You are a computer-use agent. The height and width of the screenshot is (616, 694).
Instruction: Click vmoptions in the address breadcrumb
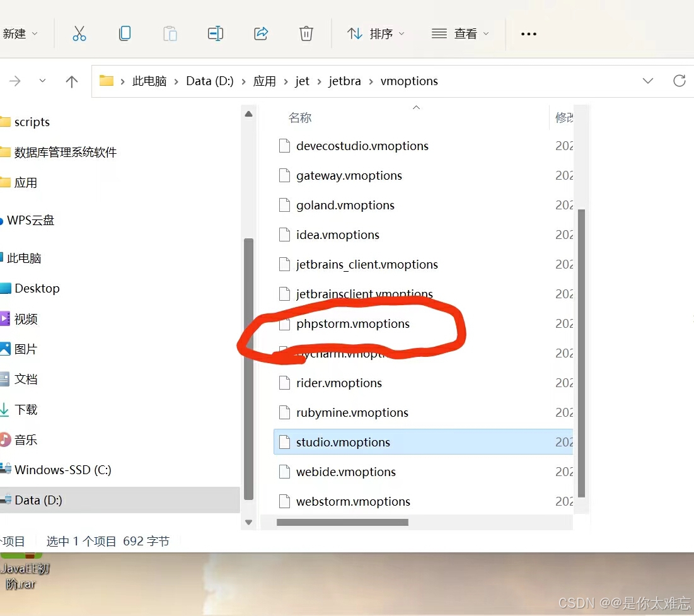(x=410, y=81)
